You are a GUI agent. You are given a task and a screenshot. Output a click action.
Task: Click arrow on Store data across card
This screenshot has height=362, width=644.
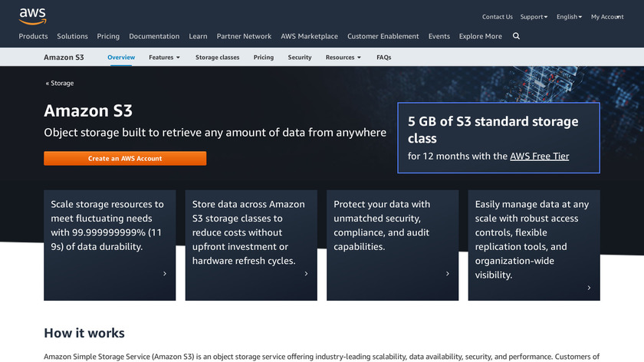(x=306, y=274)
